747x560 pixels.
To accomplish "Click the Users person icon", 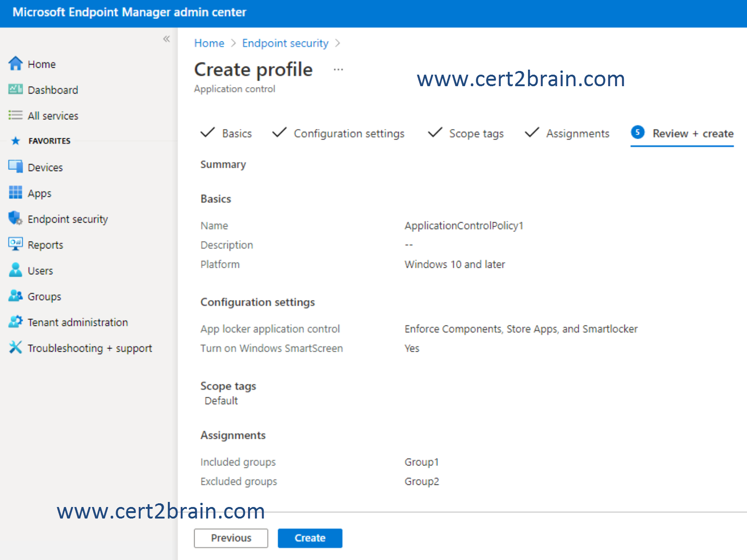I will 16,270.
